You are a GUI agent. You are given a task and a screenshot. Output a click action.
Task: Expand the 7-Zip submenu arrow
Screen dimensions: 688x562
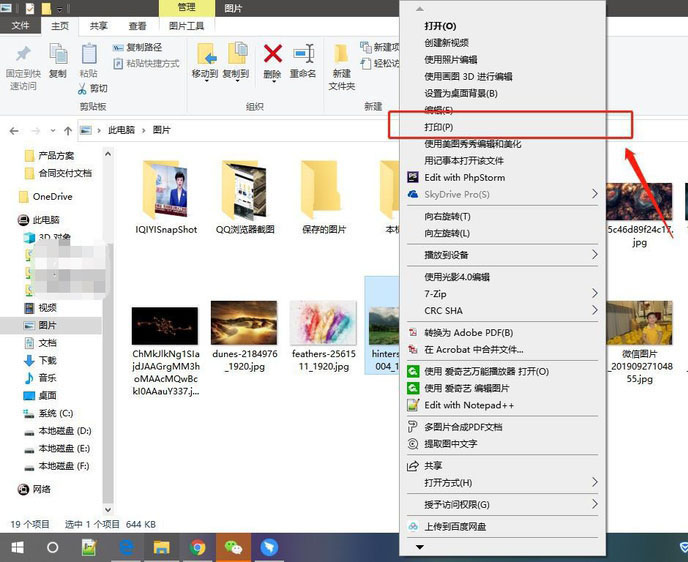595,293
